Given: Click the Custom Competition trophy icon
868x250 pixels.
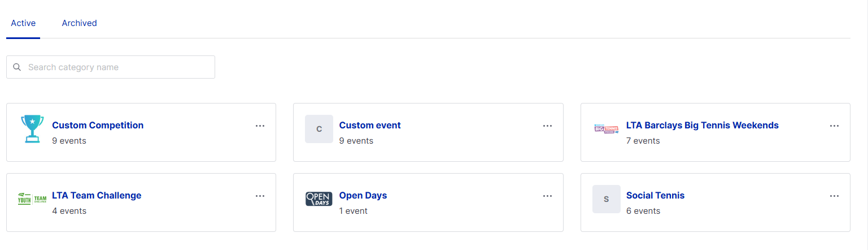Looking at the screenshot, I should pos(32,129).
